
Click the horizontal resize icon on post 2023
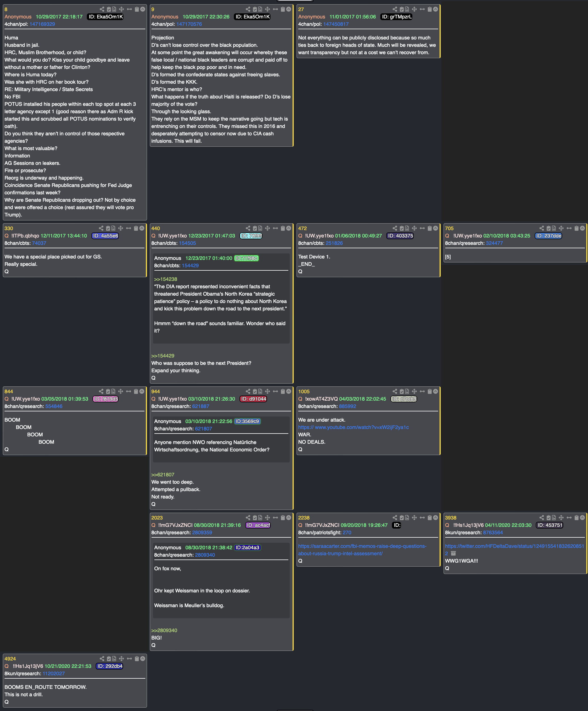coord(275,518)
